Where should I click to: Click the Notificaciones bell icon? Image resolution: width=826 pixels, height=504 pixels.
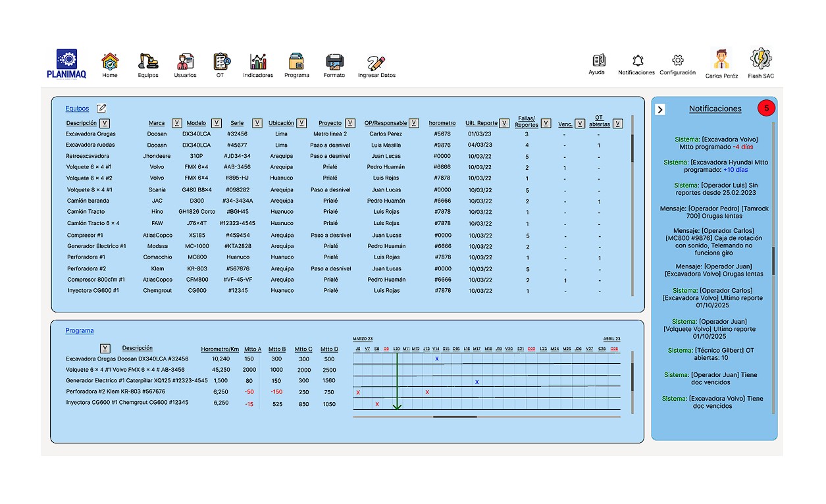coord(637,61)
